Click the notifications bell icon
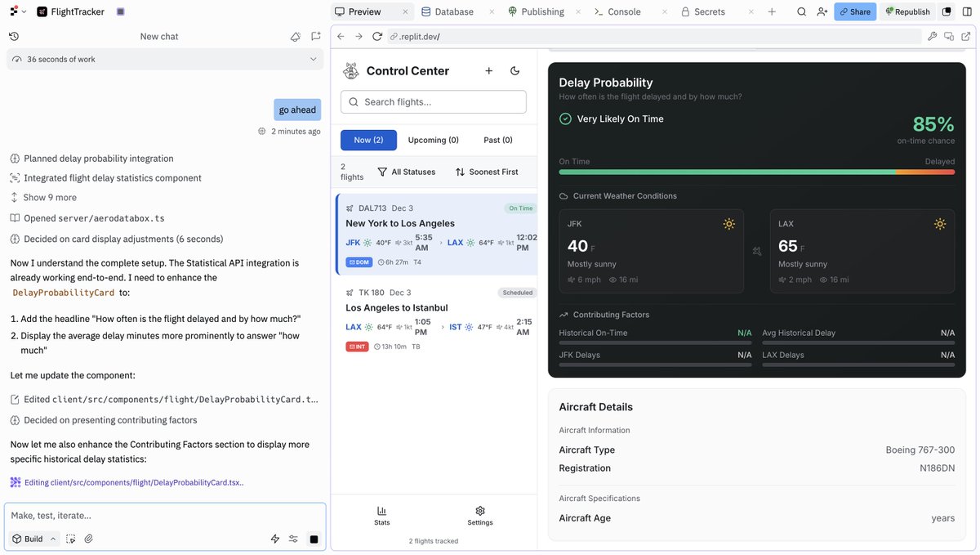The image size is (980, 555). pyautogui.click(x=295, y=36)
